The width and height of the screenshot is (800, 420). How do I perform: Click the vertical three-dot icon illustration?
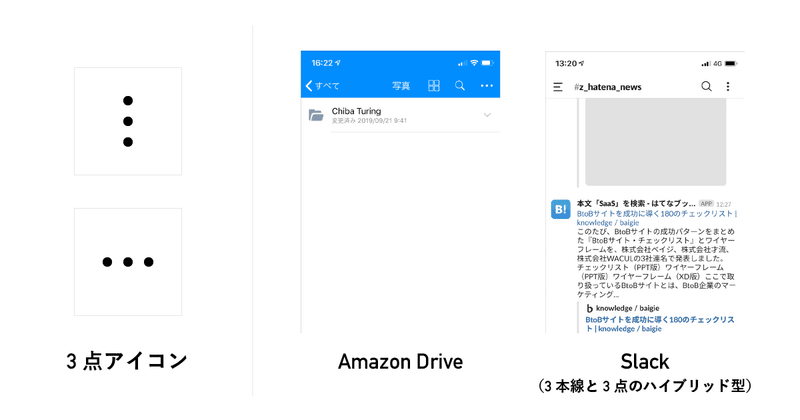(x=128, y=121)
